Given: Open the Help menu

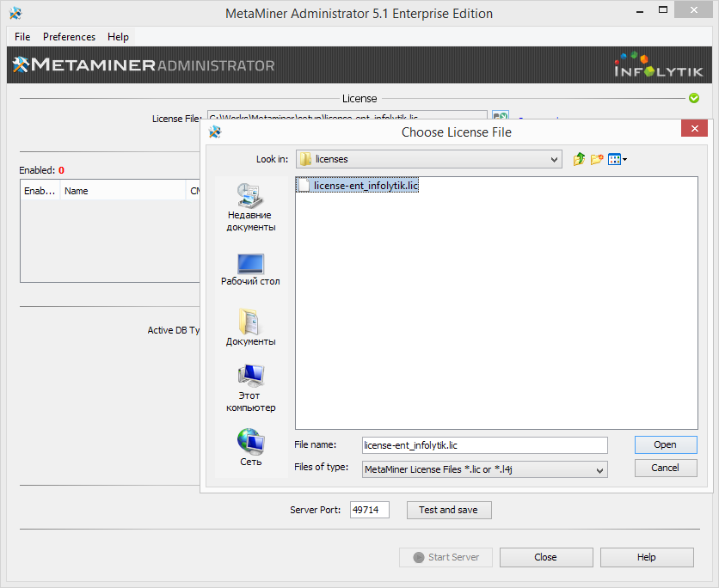Looking at the screenshot, I should coord(118,37).
